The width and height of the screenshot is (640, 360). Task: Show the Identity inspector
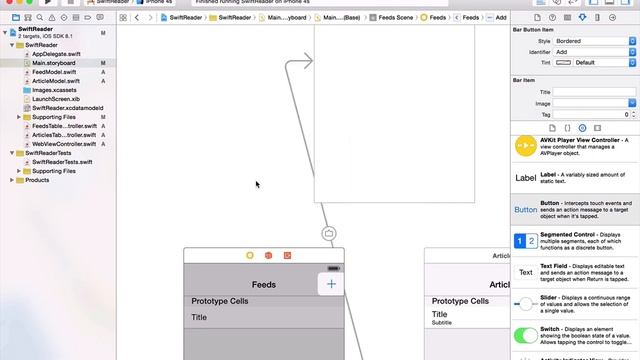pyautogui.click(x=567, y=18)
